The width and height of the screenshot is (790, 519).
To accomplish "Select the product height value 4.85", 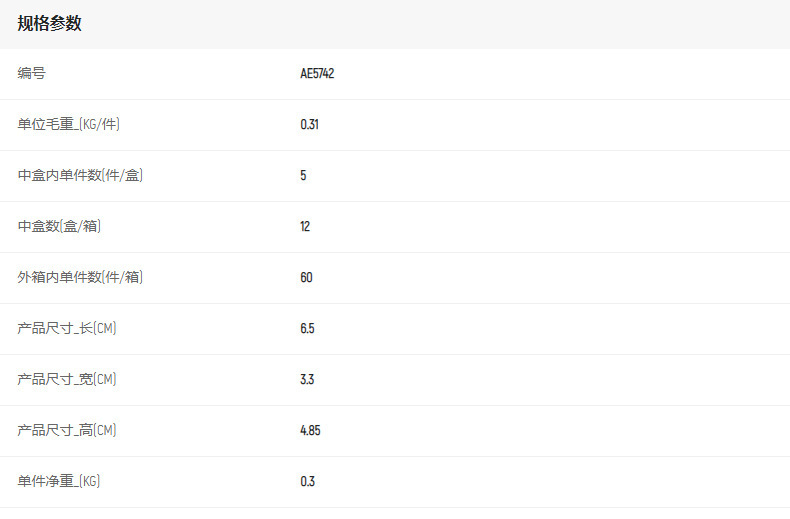I will click(x=310, y=430).
